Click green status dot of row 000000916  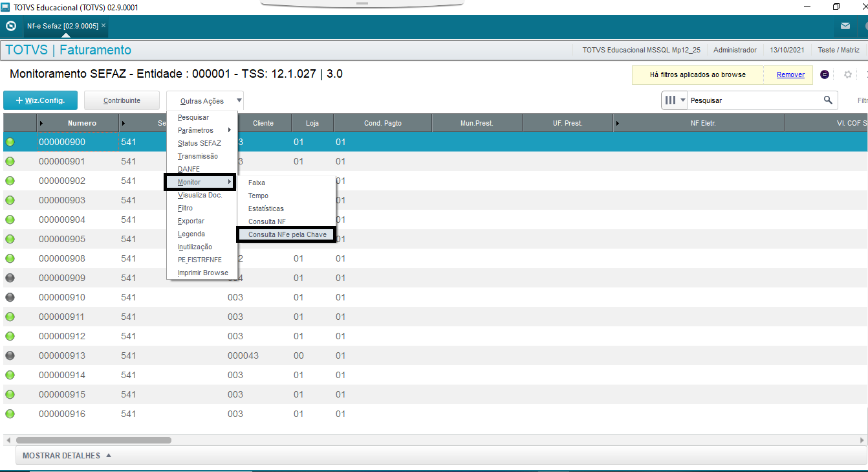[10, 414]
